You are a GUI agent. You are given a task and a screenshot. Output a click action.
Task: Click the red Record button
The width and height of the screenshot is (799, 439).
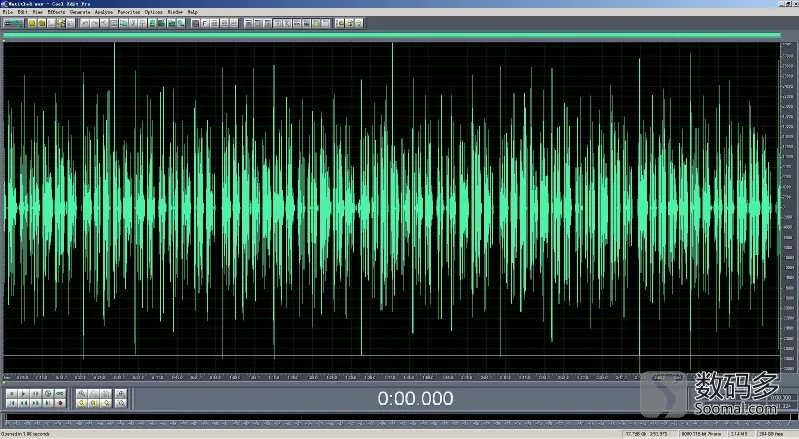click(x=60, y=403)
